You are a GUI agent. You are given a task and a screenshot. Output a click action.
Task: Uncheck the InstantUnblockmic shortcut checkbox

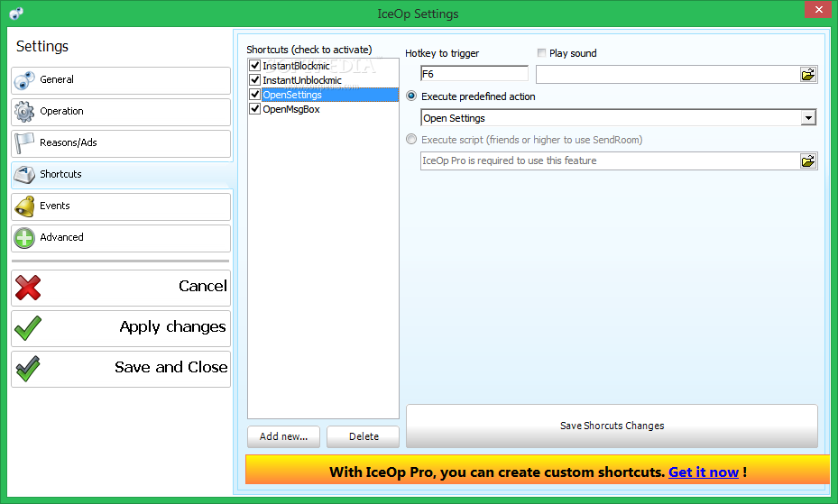pyautogui.click(x=255, y=80)
